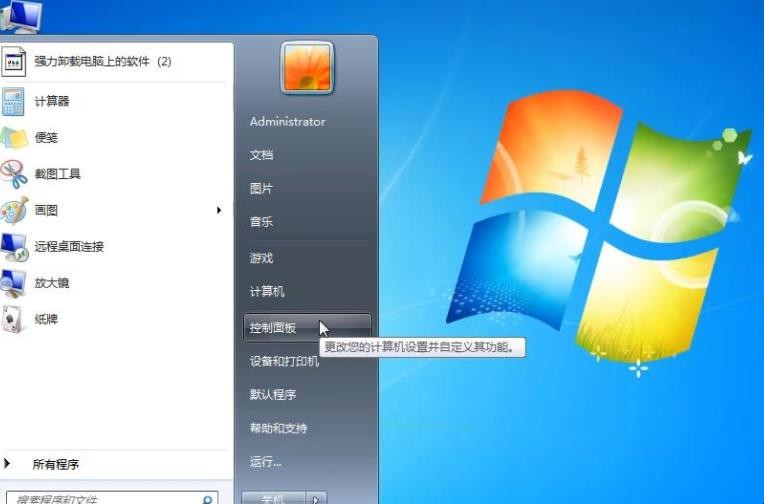Open Computer (计算机) in Start menu
Image resolution: width=764 pixels, height=504 pixels.
[267, 291]
